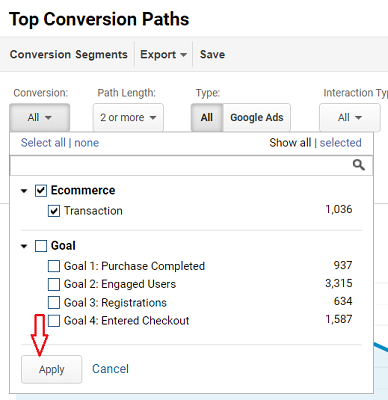Open the Conversion All dropdown
This screenshot has width=388, height=400.
point(39,117)
